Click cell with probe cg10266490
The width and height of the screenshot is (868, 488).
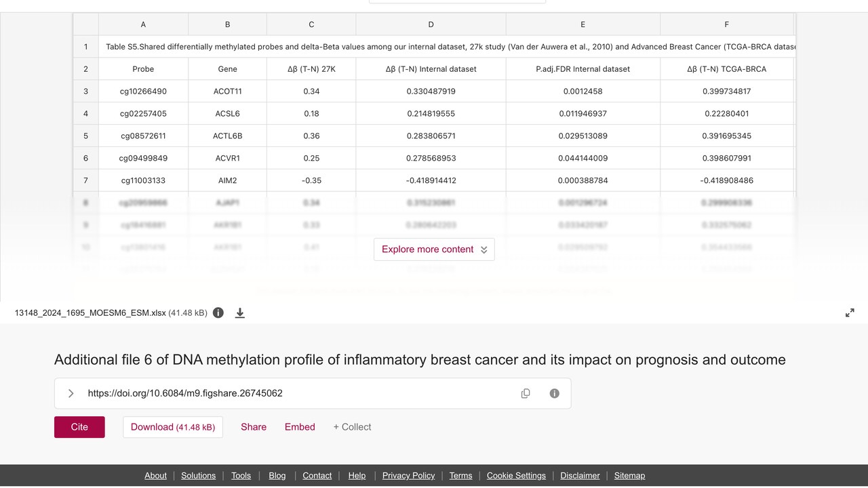pyautogui.click(x=143, y=91)
